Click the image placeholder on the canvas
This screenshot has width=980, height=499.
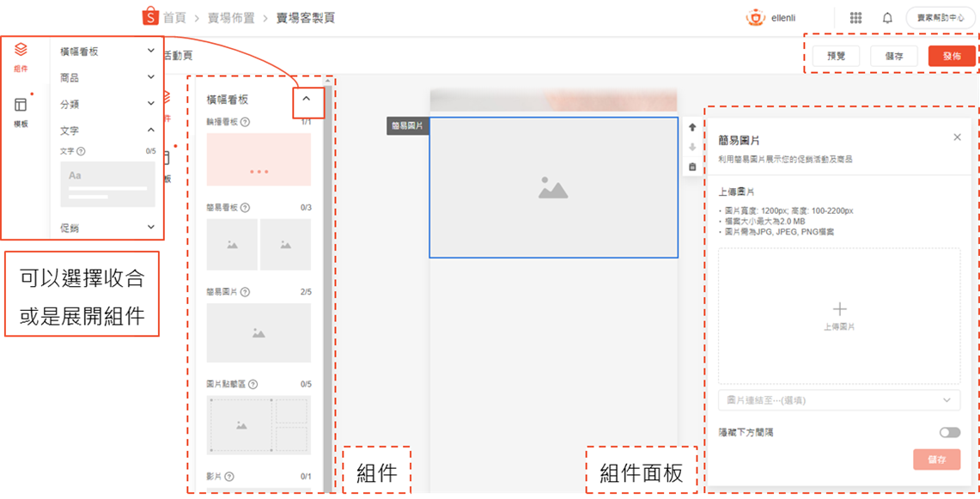(x=553, y=187)
